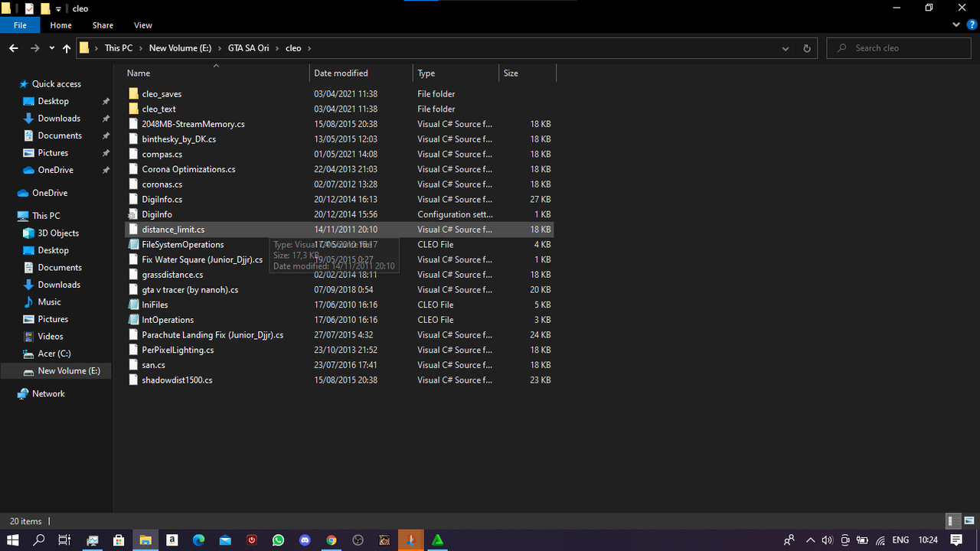Switch to the Share ribbon tab
The height and width of the screenshot is (551, 980).
click(x=103, y=25)
